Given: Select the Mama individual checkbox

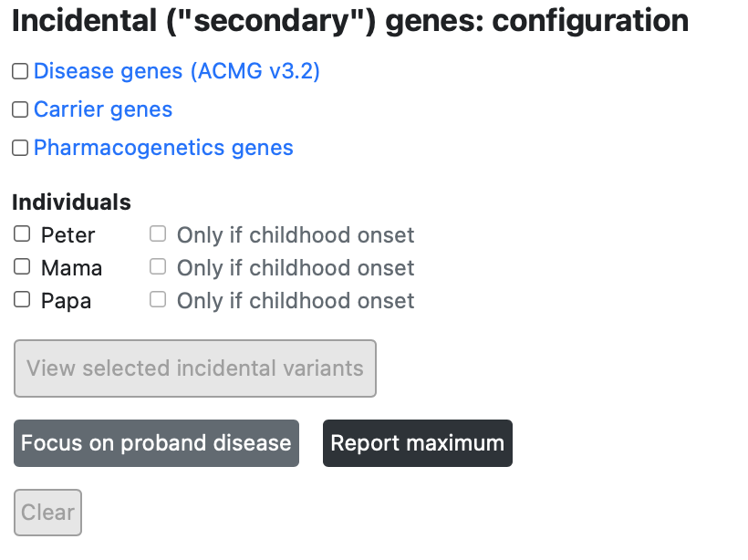Looking at the screenshot, I should pyautogui.click(x=22, y=266).
